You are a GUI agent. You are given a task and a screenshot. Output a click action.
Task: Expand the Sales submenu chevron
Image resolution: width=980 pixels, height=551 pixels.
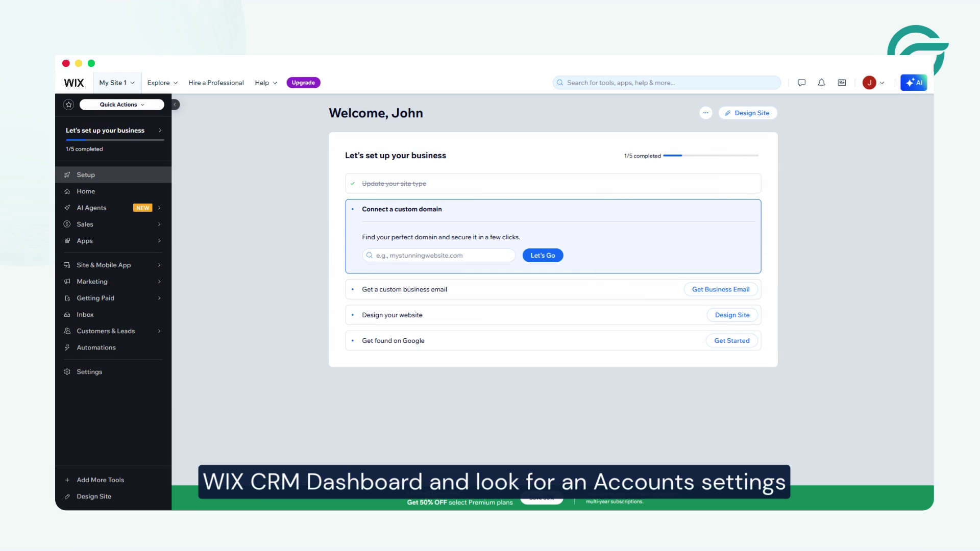[x=159, y=224]
